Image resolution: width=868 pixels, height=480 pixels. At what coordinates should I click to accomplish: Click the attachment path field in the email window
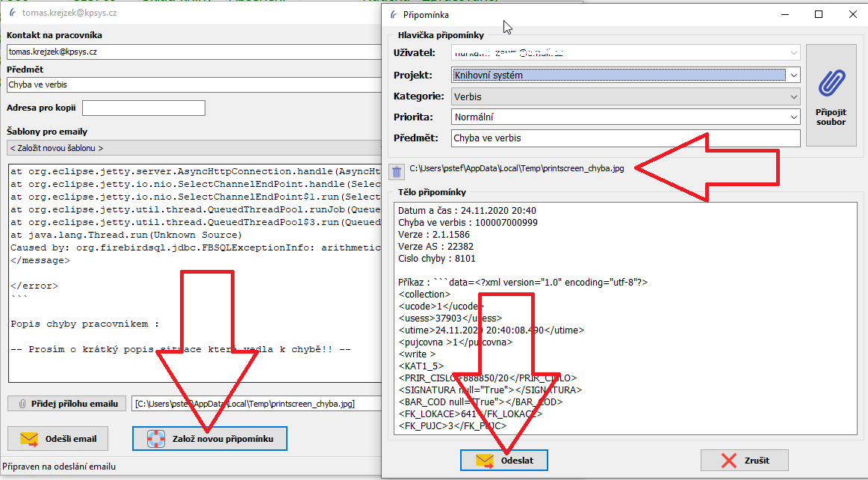click(257, 404)
